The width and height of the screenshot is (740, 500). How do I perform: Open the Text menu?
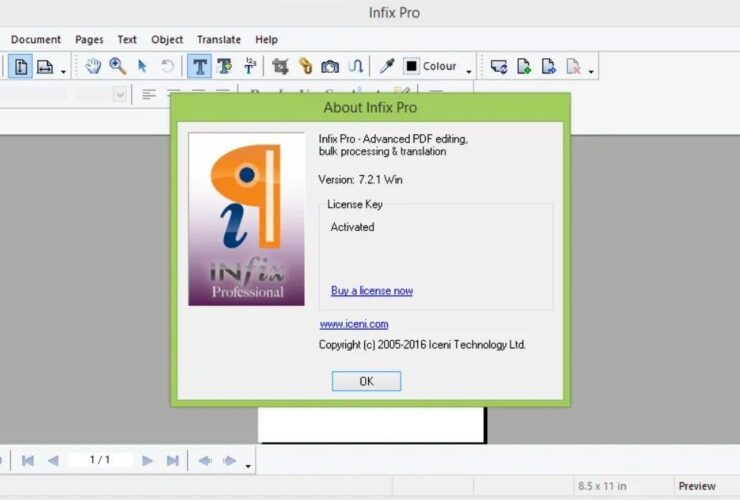pos(127,40)
